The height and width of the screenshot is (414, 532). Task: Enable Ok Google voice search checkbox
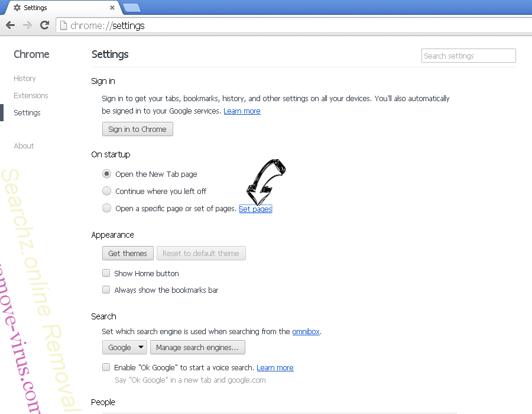[106, 367]
